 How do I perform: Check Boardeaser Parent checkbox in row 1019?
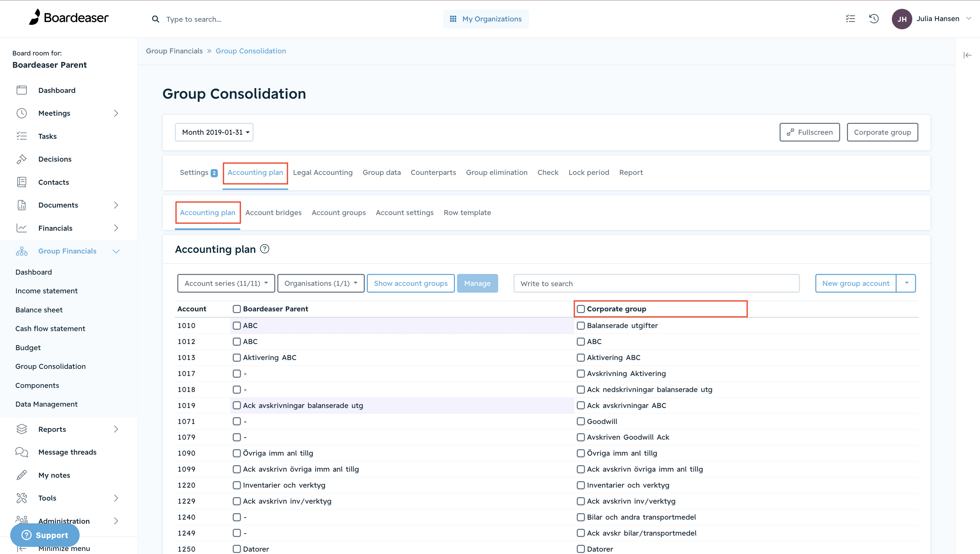pyautogui.click(x=236, y=406)
